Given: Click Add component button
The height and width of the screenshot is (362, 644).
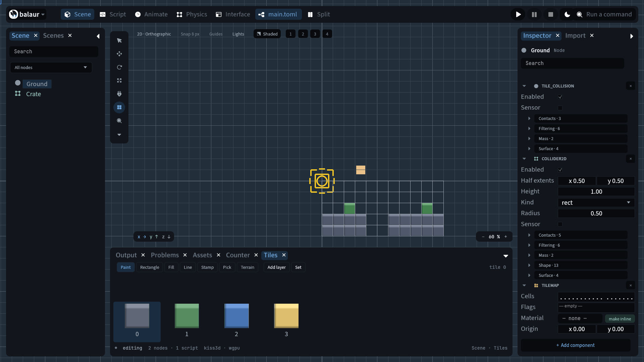Looking at the screenshot, I should 576,345.
